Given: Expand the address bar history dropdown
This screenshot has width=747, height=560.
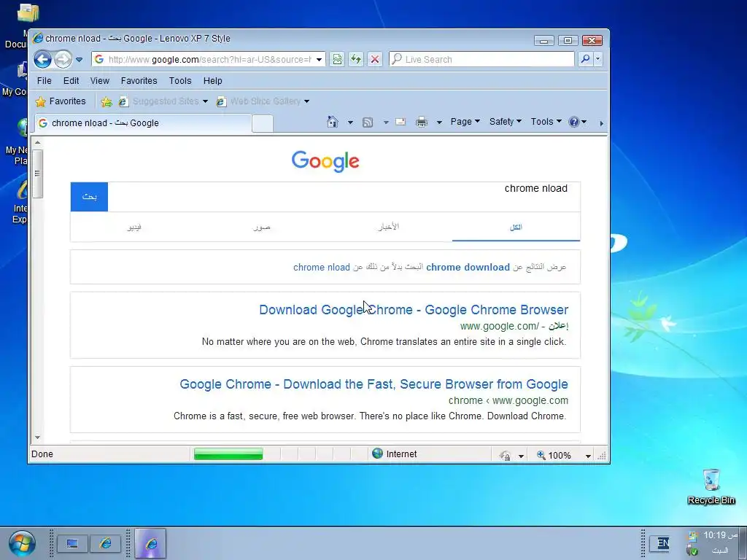Looking at the screenshot, I should [320, 60].
